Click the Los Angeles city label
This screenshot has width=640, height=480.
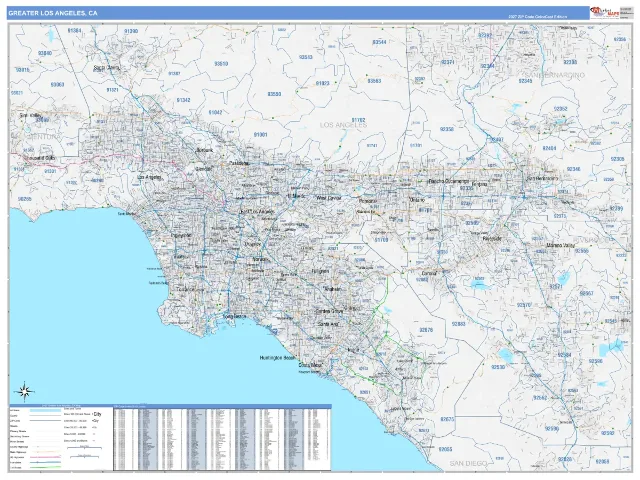(149, 177)
